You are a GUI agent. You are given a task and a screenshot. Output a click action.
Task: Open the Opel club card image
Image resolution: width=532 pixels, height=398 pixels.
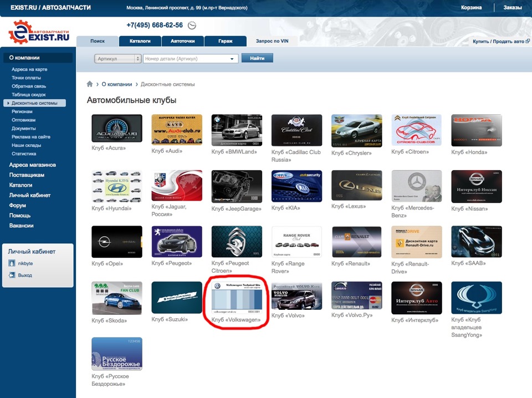click(117, 242)
